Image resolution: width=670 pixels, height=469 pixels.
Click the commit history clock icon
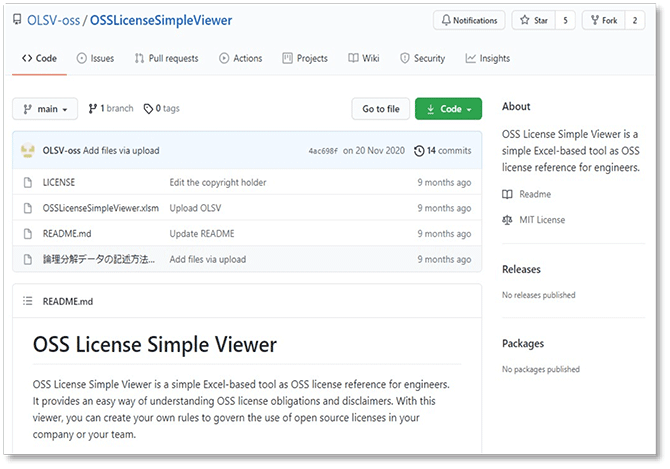[419, 151]
